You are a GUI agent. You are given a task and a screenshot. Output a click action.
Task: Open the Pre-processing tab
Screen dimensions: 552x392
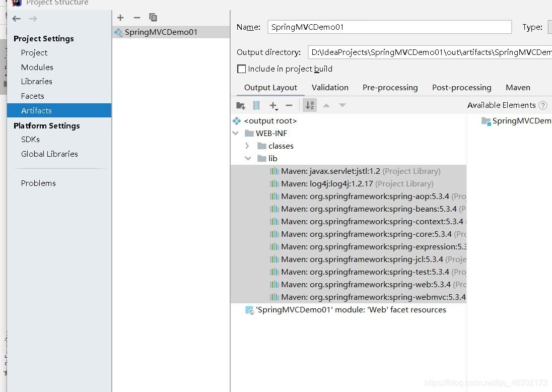click(x=390, y=88)
